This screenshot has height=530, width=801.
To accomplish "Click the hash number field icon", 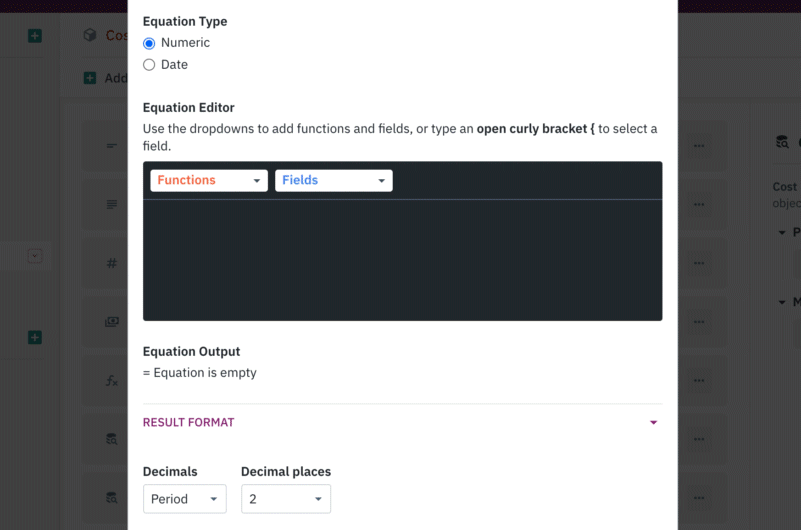I will pos(111,263).
